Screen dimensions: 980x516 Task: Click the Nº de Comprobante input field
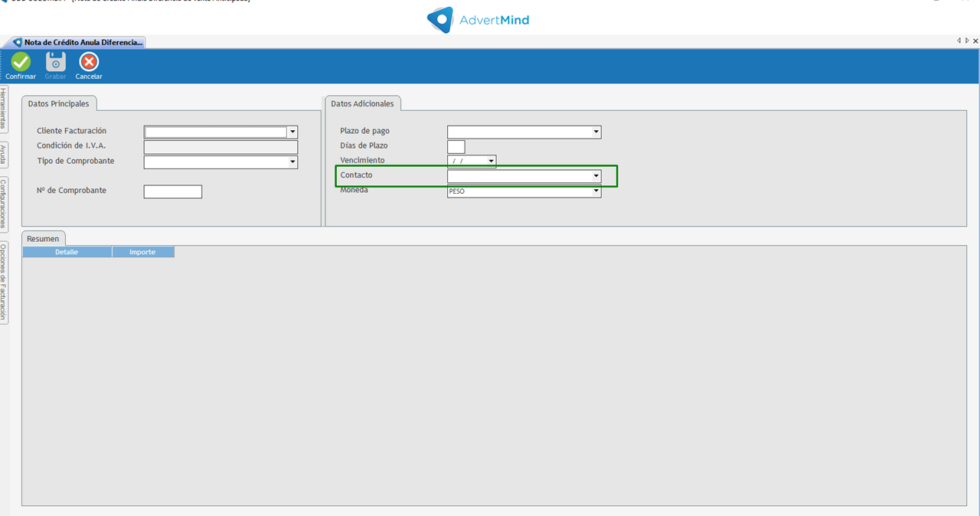coord(172,191)
